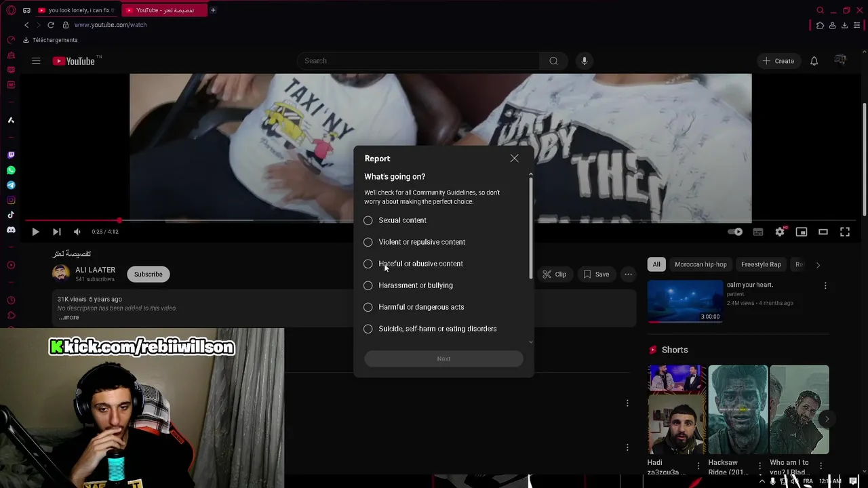Open more actions menu beside Save
868x488 pixels.
[629, 274]
